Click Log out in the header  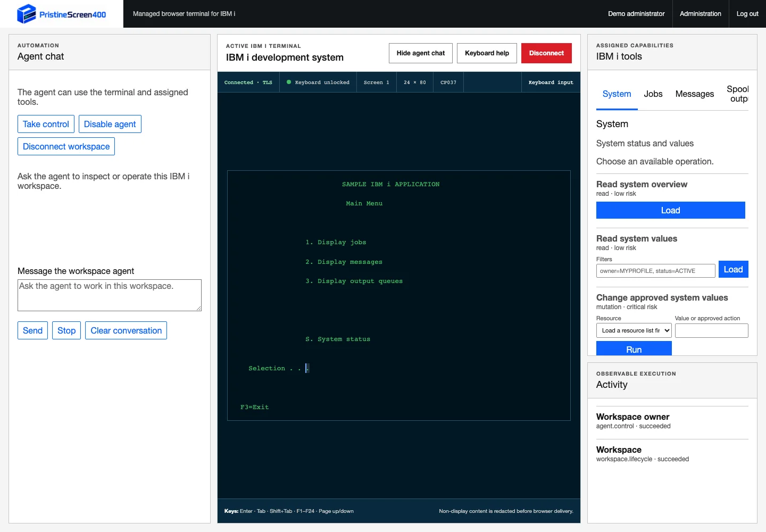click(747, 14)
